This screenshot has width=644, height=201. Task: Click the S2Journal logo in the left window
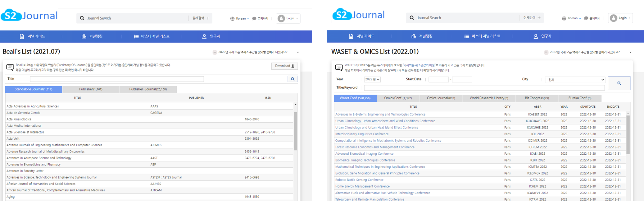29,15
